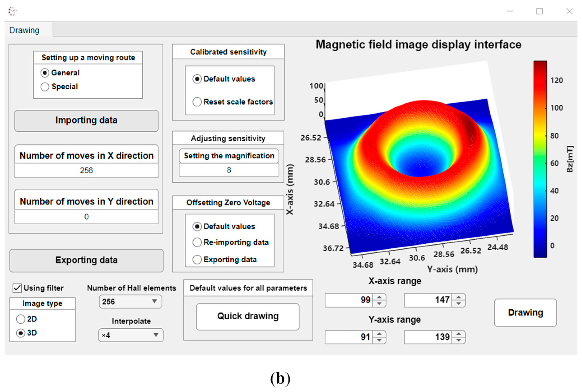Switch image type to 2D
The width and height of the screenshot is (583, 392).
point(21,319)
